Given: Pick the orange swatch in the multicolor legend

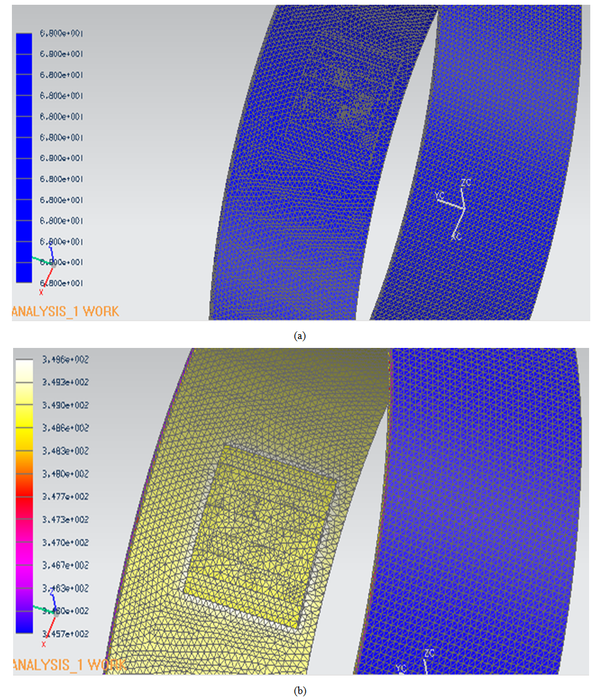Looking at the screenshot, I should (24, 462).
